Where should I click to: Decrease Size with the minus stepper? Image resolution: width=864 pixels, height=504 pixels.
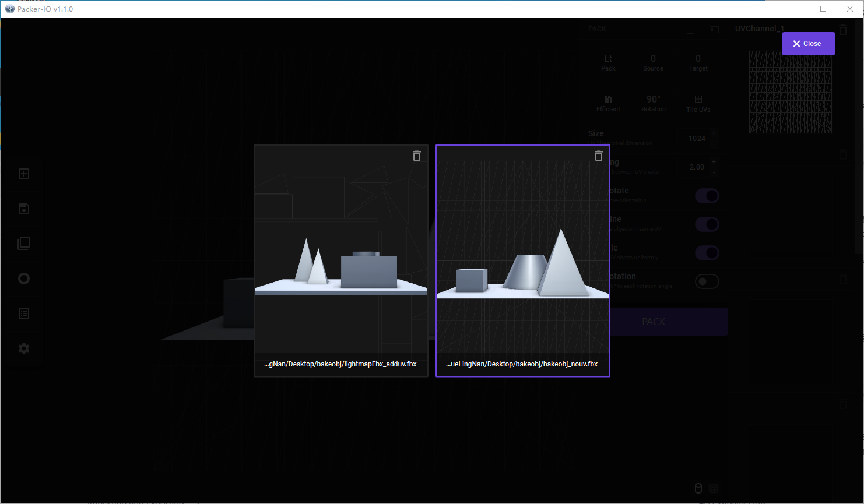tap(714, 143)
